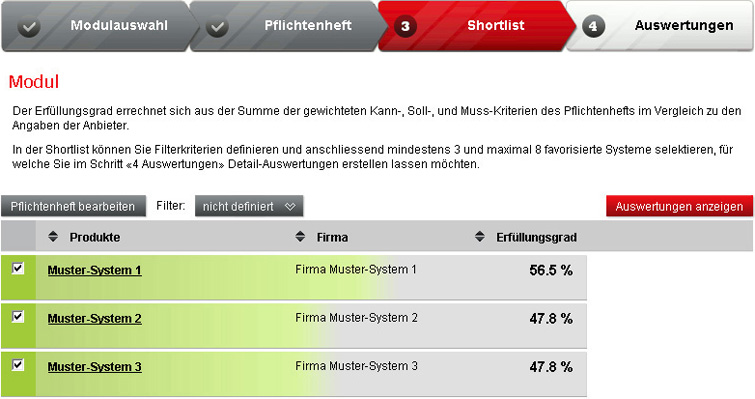Screen dimensions: 755x399
Task: Sort by Produkte column arrows
Action: point(53,236)
